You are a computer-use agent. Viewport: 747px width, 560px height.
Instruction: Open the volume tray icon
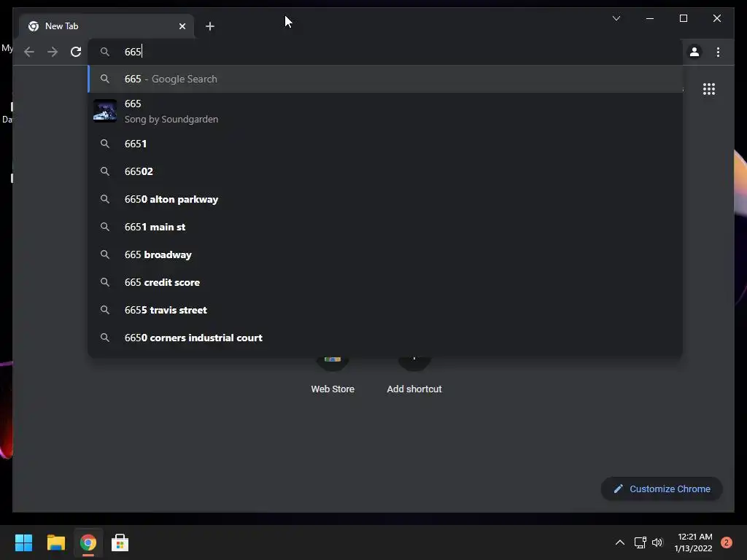click(x=657, y=542)
